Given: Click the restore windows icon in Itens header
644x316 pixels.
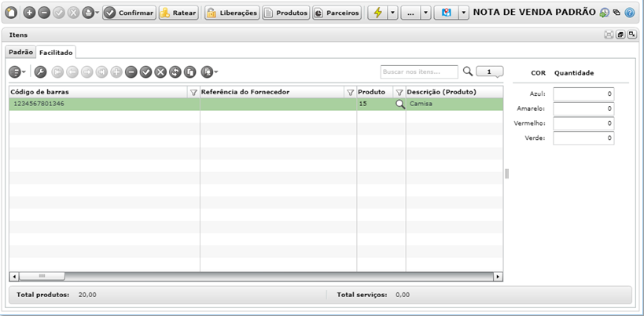Looking at the screenshot, I should pos(620,35).
